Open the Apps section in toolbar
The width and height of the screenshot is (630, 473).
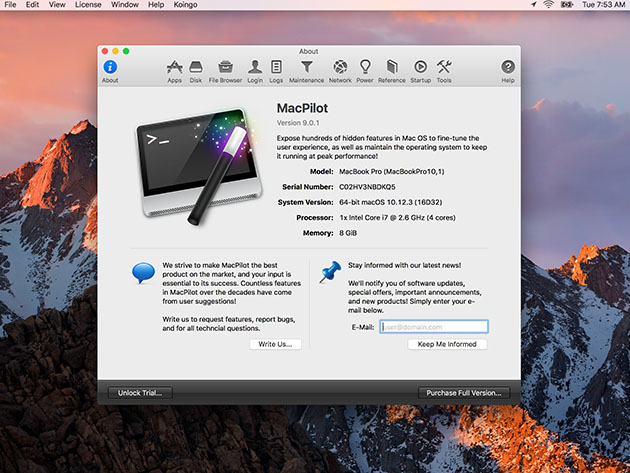coord(174,68)
